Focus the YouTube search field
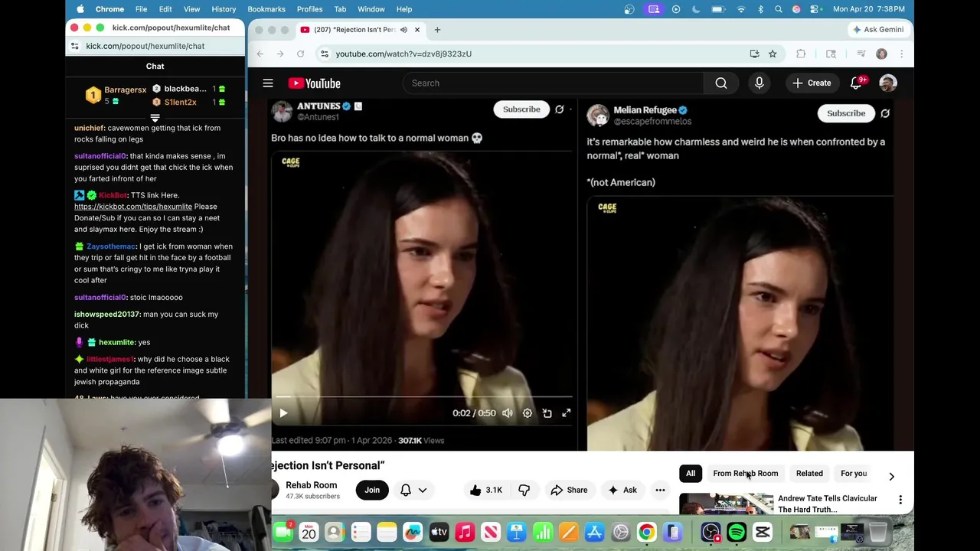Screen dimensions: 980x551 click(x=553, y=83)
